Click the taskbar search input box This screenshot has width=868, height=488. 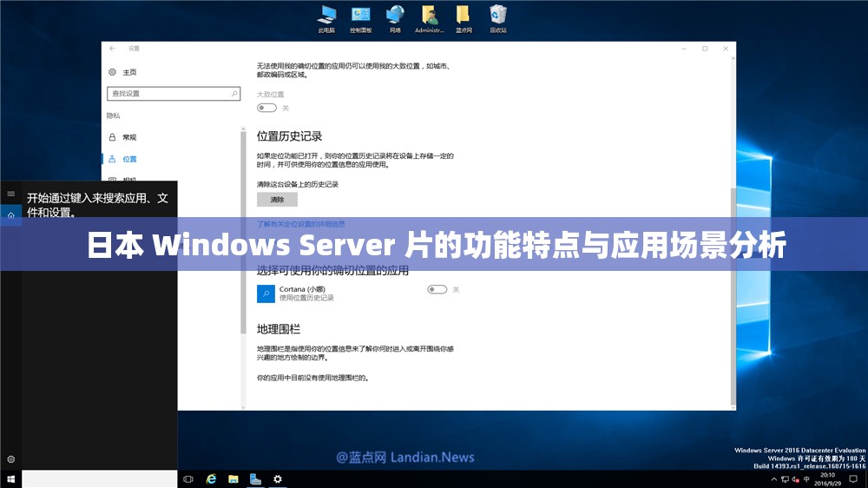click(x=100, y=479)
